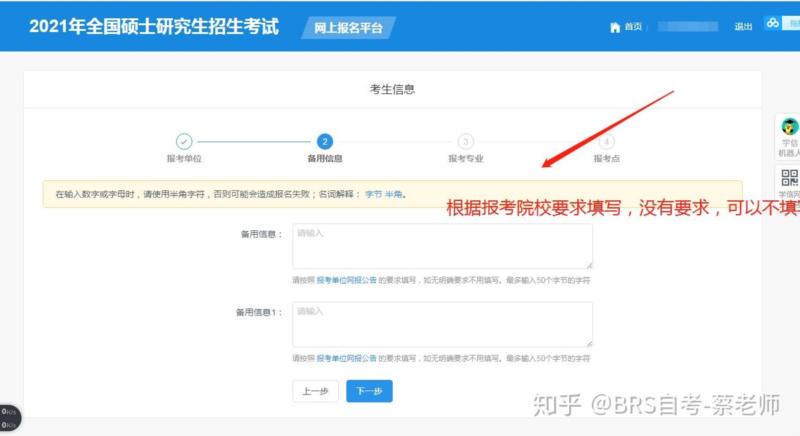Screen dimensions: 800x436
Task: Open the 首页 link in header
Action: [x=633, y=27]
